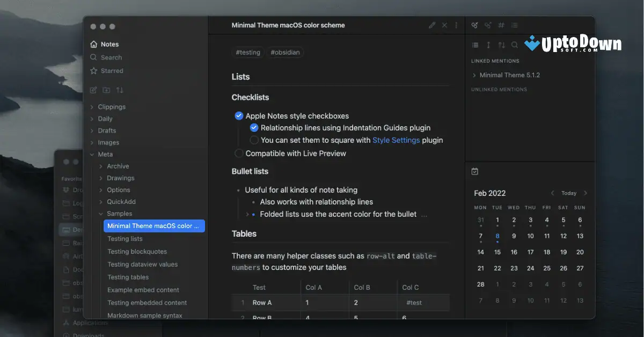The height and width of the screenshot is (337, 644).
Task: Click the new note pencil icon in sidebar
Action: coord(93,90)
